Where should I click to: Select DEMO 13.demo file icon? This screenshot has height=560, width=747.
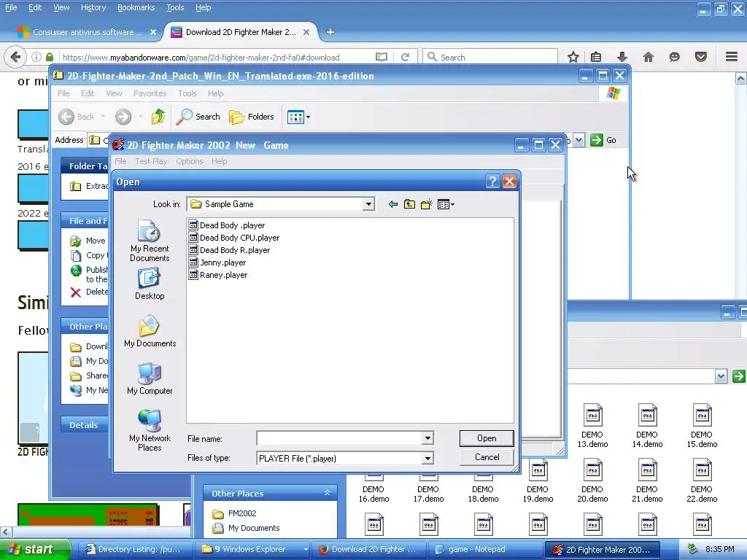(x=592, y=426)
